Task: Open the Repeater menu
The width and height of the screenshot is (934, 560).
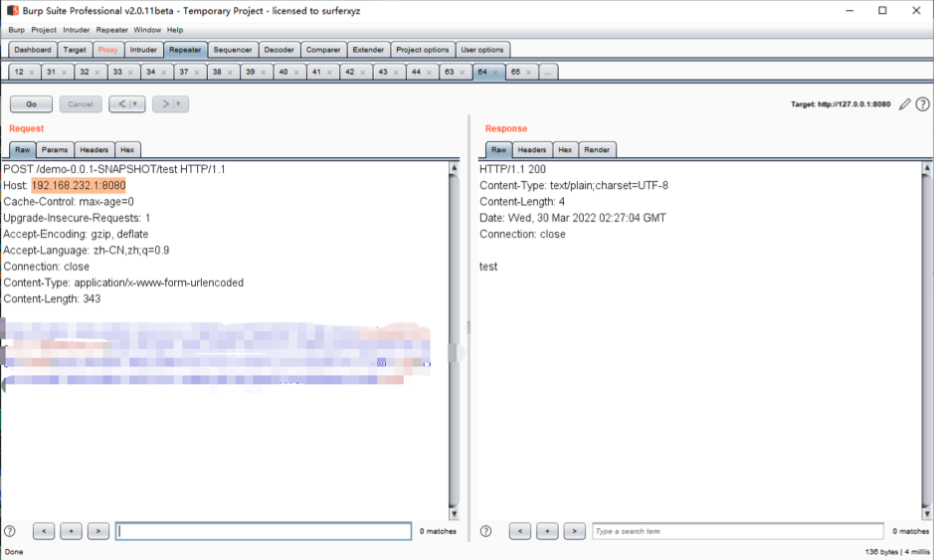Action: [x=112, y=30]
